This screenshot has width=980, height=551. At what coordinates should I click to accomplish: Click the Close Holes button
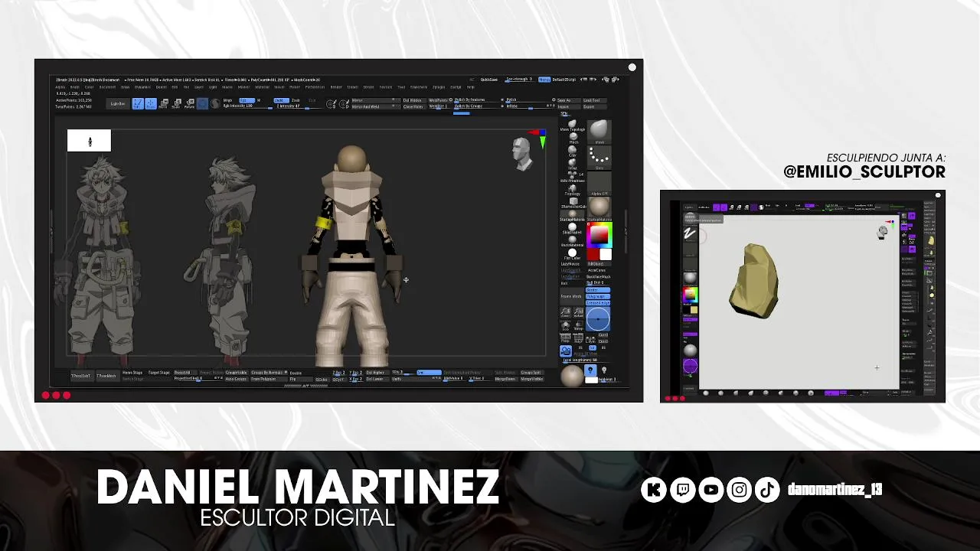coord(414,107)
